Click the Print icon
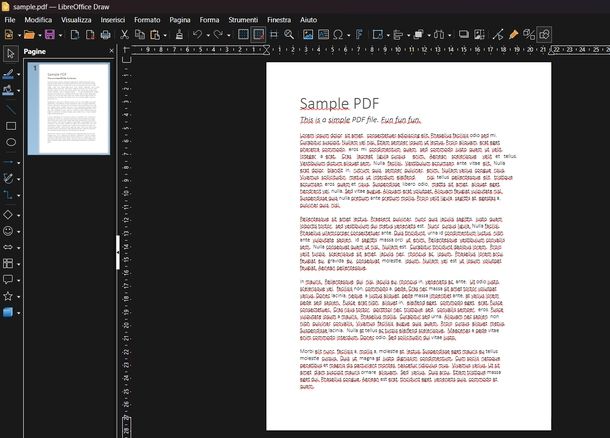This screenshot has width=610, height=438. 105,35
